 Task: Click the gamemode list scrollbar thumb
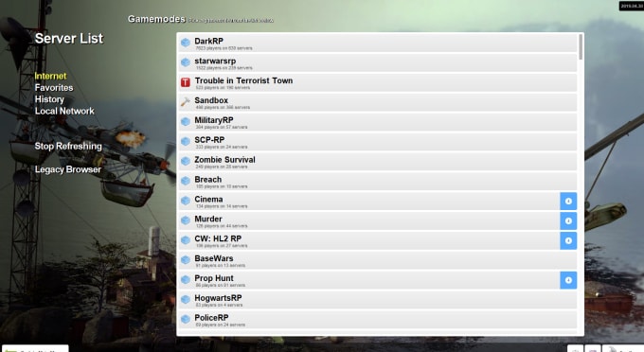(581, 46)
